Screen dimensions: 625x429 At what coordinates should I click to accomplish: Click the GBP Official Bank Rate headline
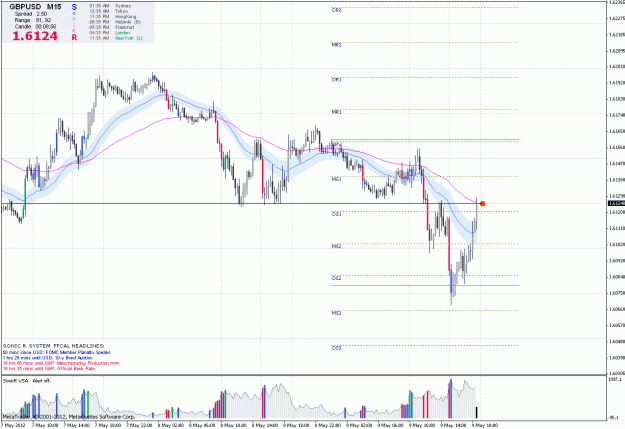49,368
